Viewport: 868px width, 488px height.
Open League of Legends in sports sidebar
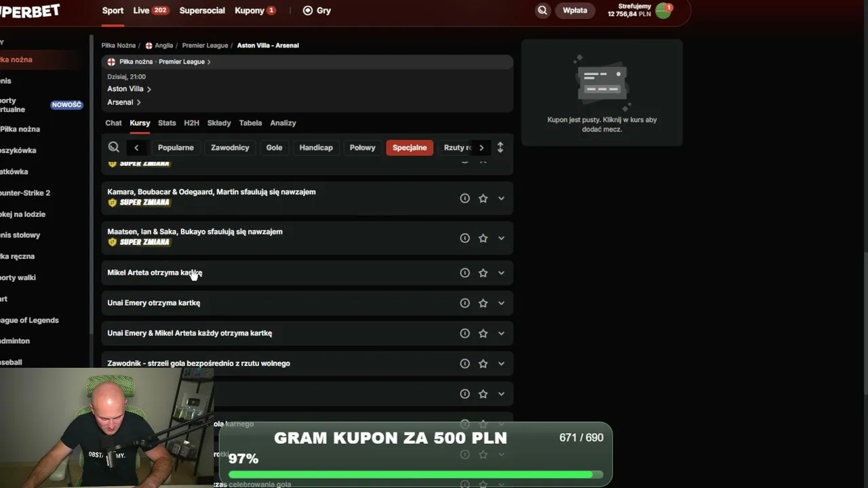tap(29, 320)
